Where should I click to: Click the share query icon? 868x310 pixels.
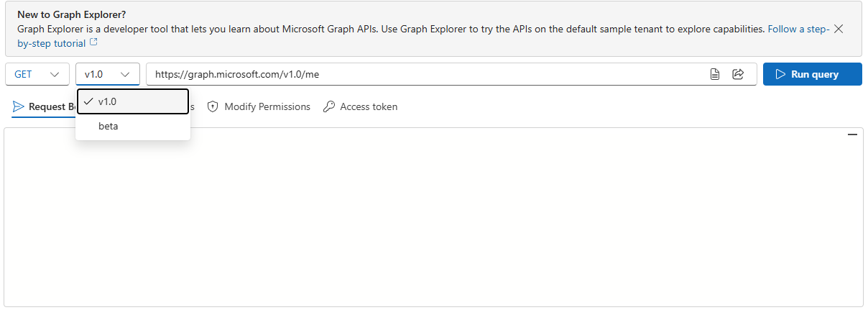[x=737, y=74]
